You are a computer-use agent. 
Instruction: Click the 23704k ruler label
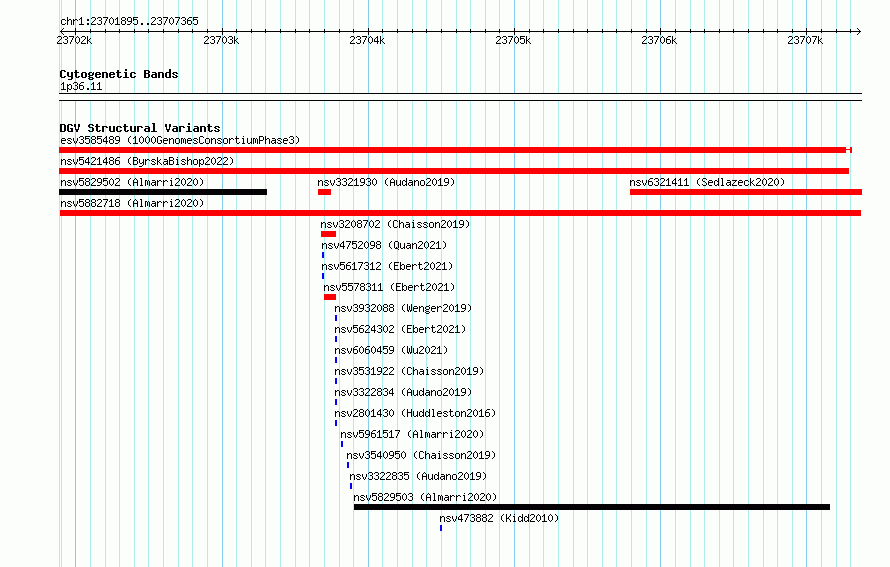(367, 40)
